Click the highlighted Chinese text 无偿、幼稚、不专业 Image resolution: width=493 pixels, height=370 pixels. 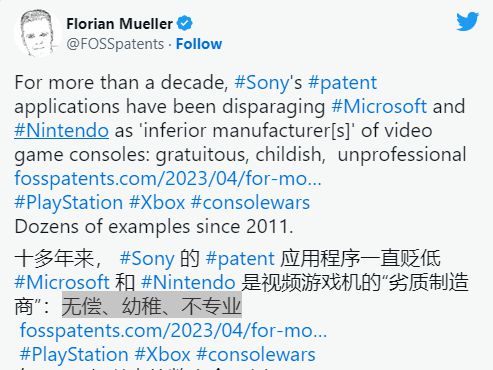pyautogui.click(x=152, y=306)
